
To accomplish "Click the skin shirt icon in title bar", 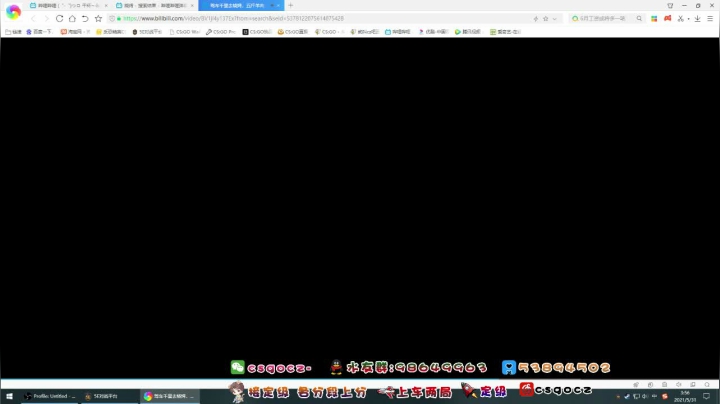I will (670, 6).
